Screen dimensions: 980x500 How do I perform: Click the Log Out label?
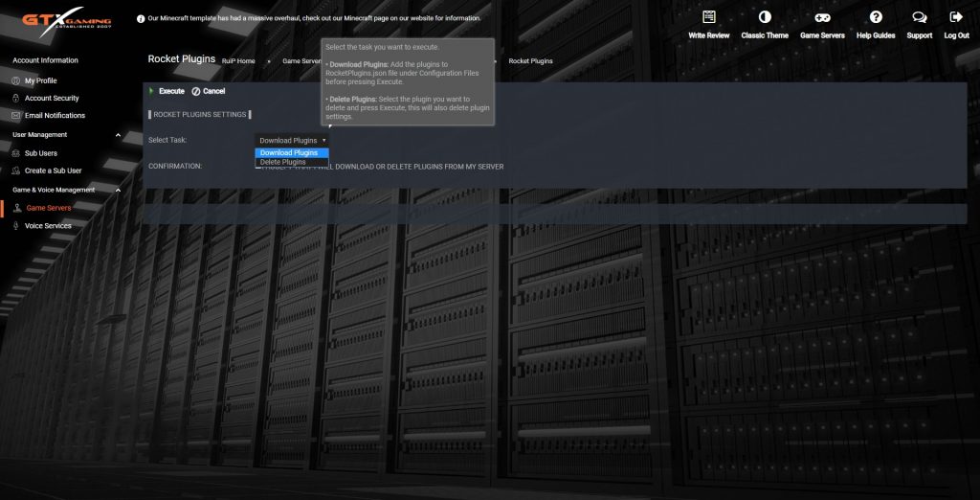coord(957,35)
